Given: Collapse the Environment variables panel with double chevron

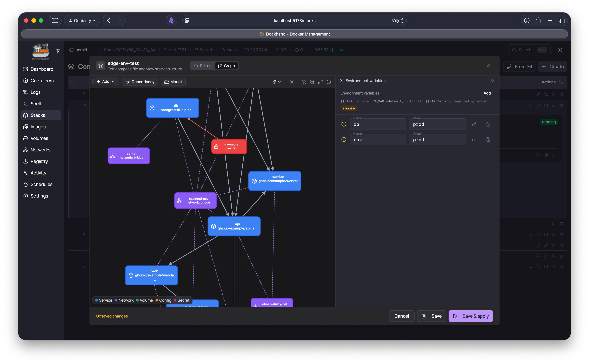Looking at the screenshot, I should (x=492, y=81).
